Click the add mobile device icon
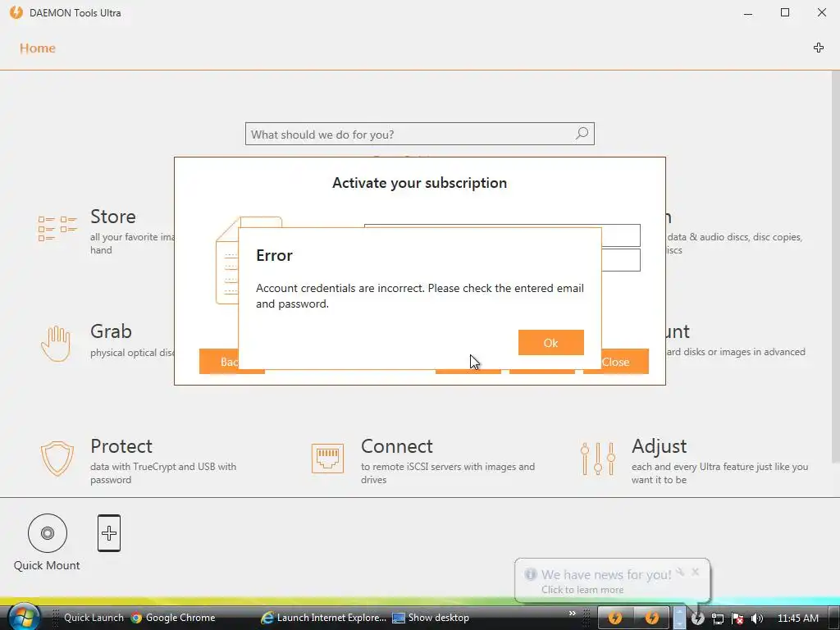This screenshot has height=630, width=840. (x=109, y=533)
